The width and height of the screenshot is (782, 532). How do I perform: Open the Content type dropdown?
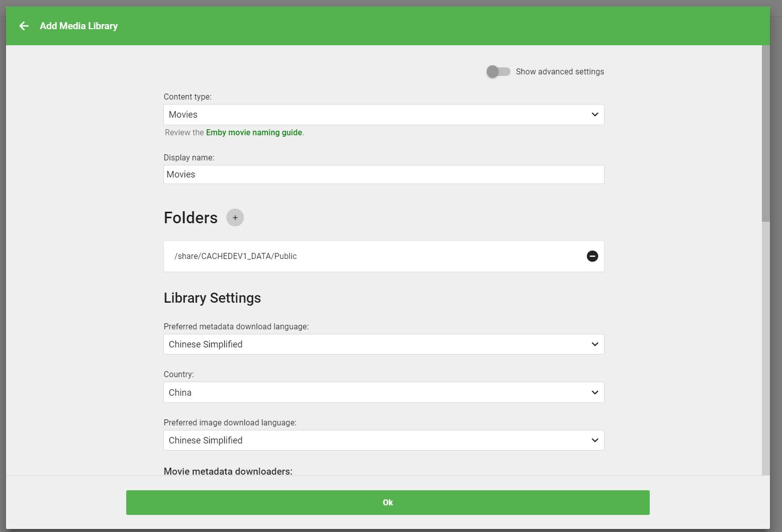point(384,115)
